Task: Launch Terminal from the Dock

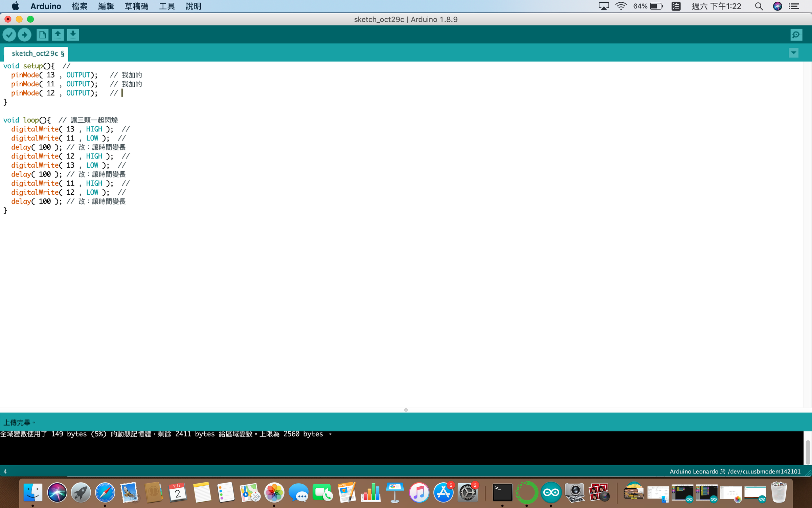Action: coord(502,492)
